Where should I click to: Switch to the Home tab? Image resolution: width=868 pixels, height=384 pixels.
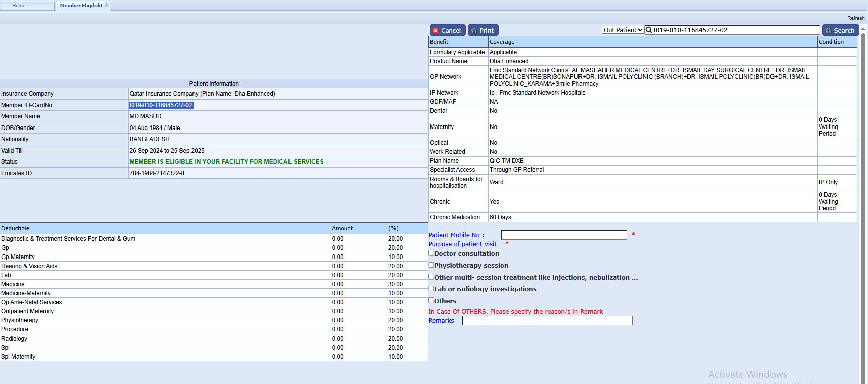tap(19, 6)
